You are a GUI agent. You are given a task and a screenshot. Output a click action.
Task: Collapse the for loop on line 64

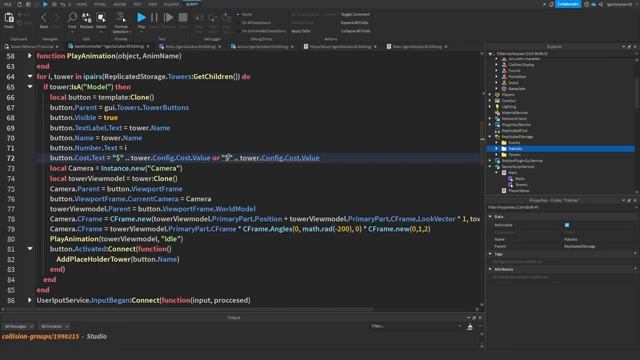coord(30,76)
